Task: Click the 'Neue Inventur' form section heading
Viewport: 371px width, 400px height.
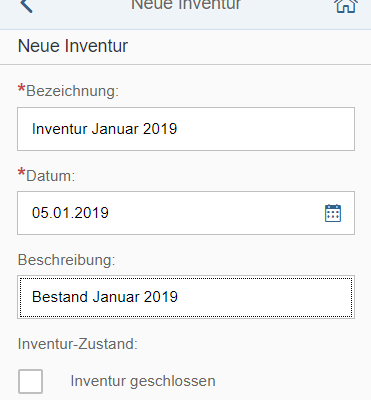Action: click(73, 46)
